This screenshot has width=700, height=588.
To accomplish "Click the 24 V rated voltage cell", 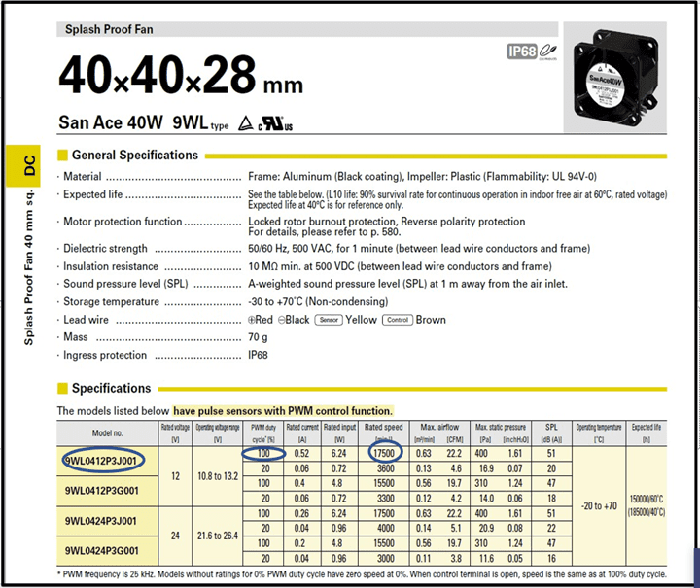I will (175, 536).
